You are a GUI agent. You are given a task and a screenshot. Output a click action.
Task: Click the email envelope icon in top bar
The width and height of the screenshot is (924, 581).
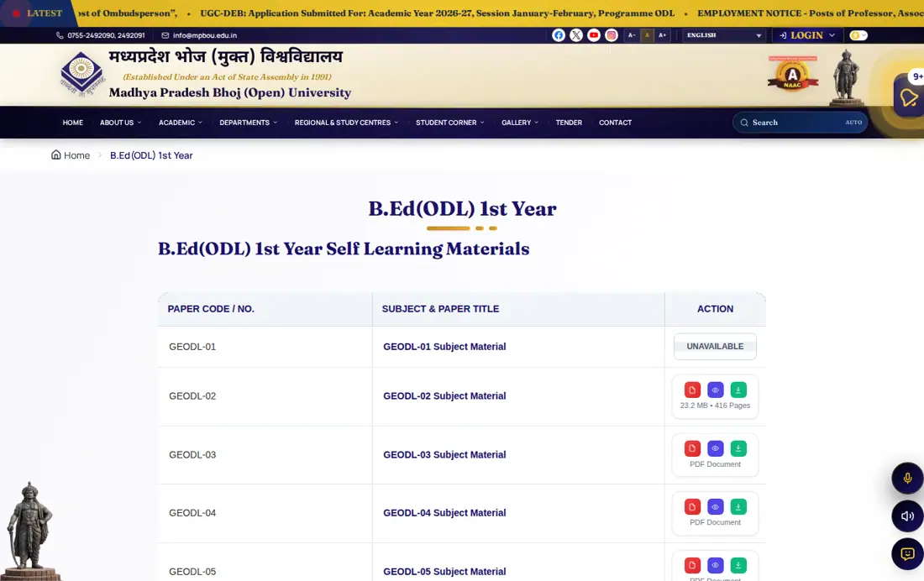pos(165,35)
